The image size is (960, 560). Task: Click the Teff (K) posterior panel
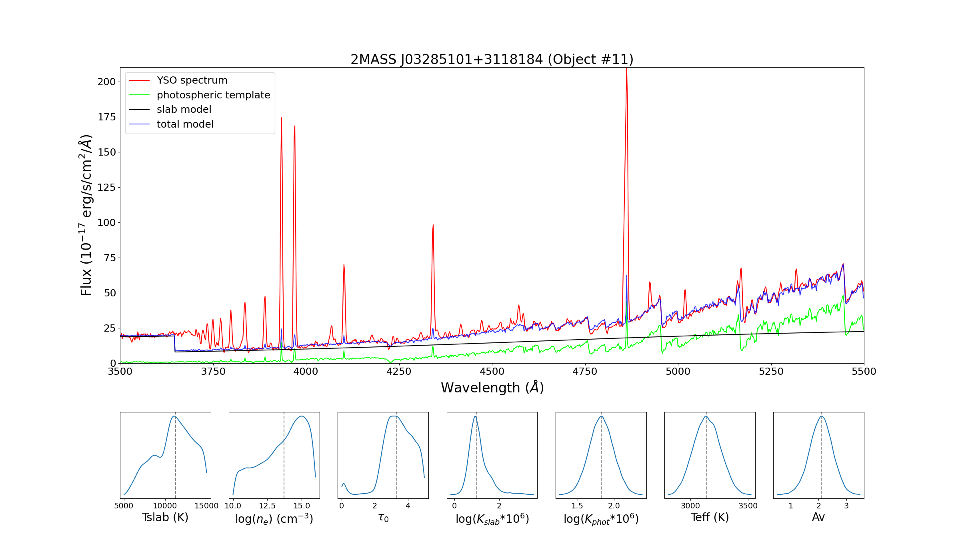[x=710, y=455]
